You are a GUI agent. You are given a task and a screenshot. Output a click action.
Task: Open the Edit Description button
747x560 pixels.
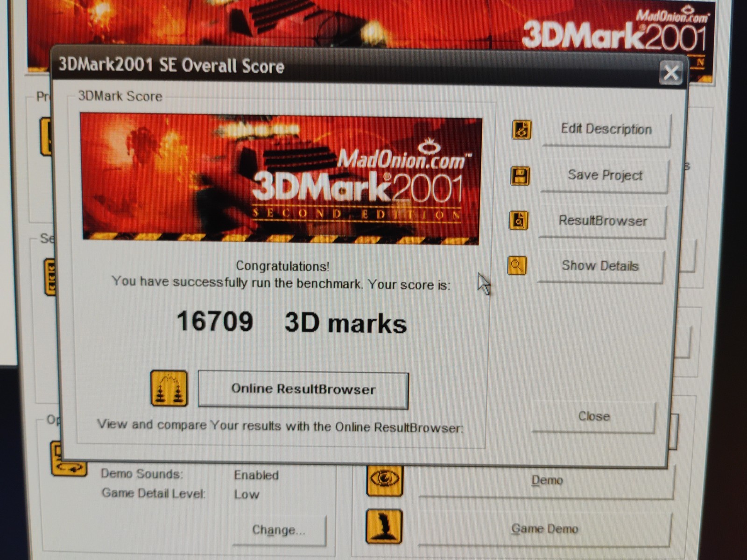[606, 129]
